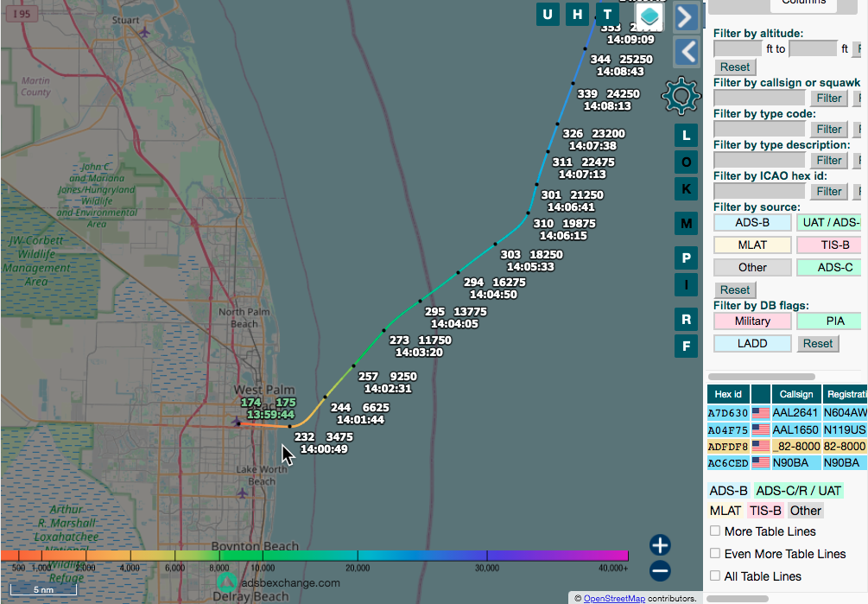Open the map layer switcher icon
Image resolution: width=868 pixels, height=604 pixels.
click(649, 16)
